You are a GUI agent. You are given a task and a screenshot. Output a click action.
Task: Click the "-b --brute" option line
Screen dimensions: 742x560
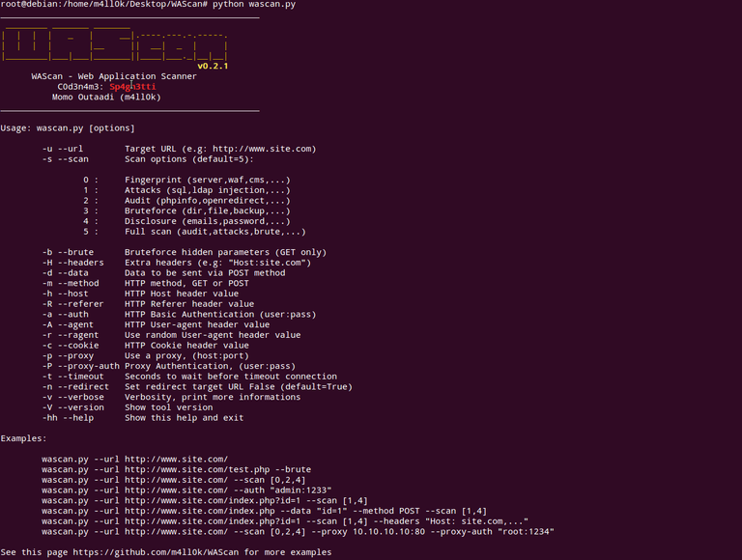[184, 252]
